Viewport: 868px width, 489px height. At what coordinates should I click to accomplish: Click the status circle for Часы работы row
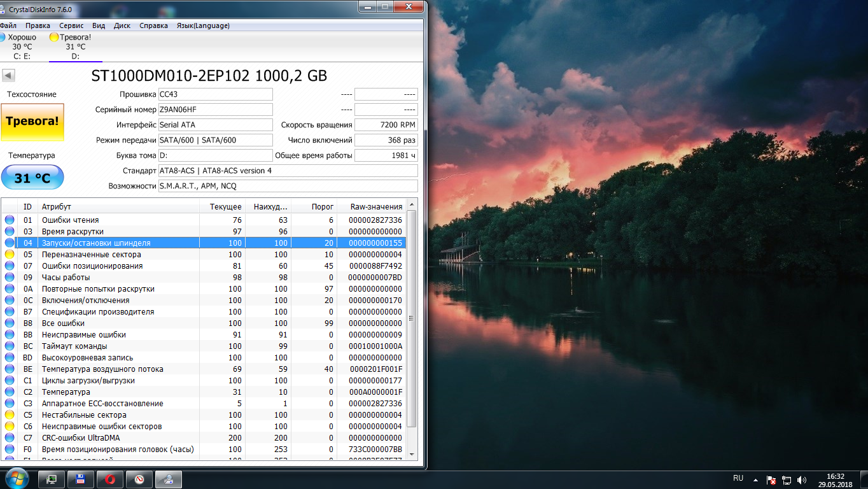[x=10, y=278]
